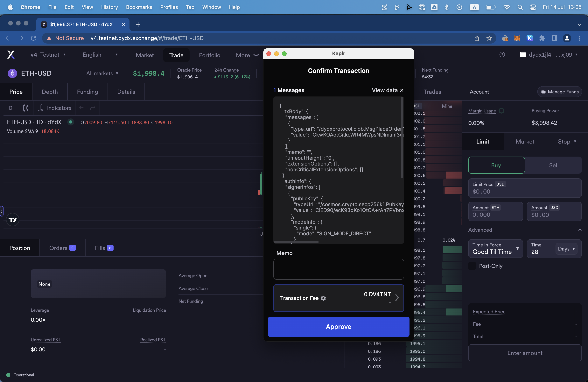Image resolution: width=588 pixels, height=382 pixels.
Task: Switch to the Sell side
Action: coord(554,165)
